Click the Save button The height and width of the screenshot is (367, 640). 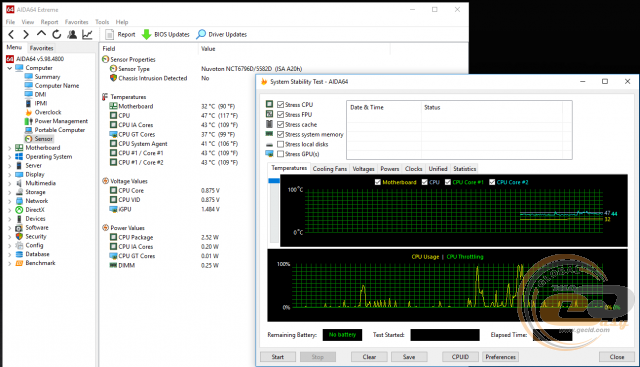(x=409, y=357)
